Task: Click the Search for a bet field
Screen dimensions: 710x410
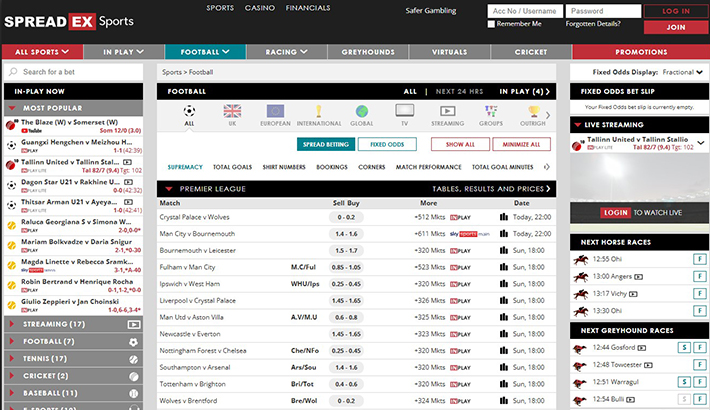Action: coord(73,72)
